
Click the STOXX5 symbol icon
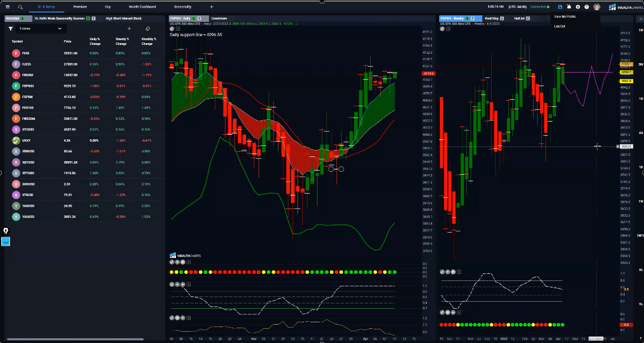point(16,130)
